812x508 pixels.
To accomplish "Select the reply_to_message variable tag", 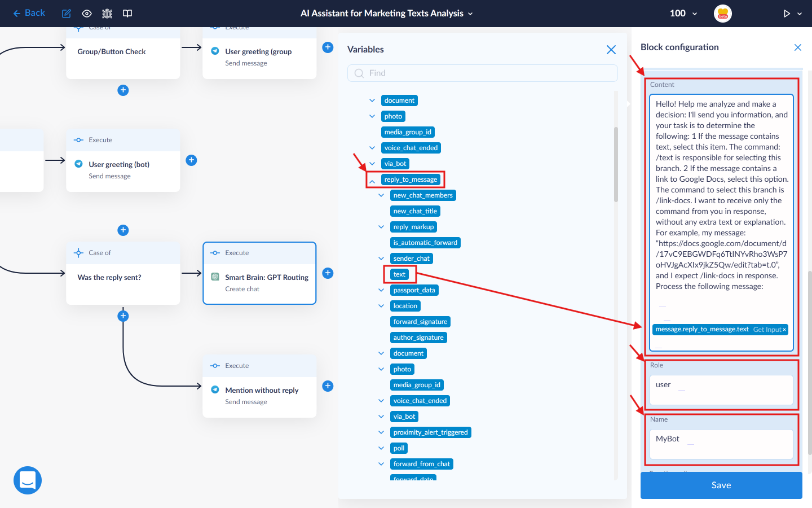I will [x=411, y=179].
